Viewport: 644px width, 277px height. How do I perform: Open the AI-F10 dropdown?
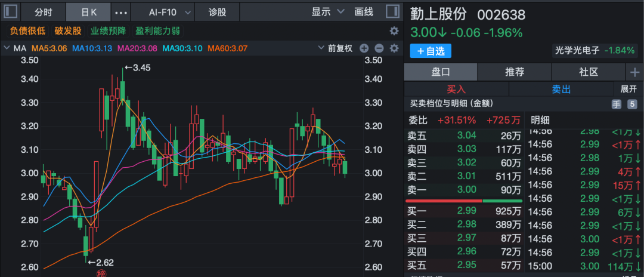[171, 12]
